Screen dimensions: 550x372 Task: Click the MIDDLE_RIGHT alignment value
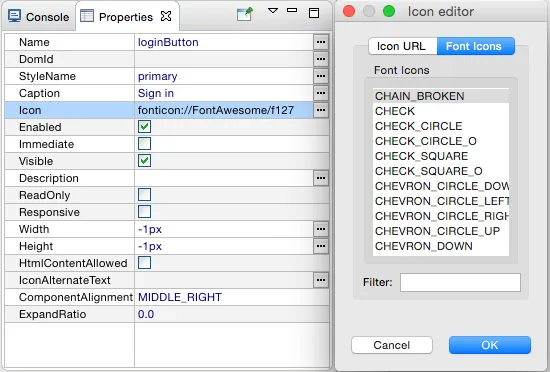(180, 297)
